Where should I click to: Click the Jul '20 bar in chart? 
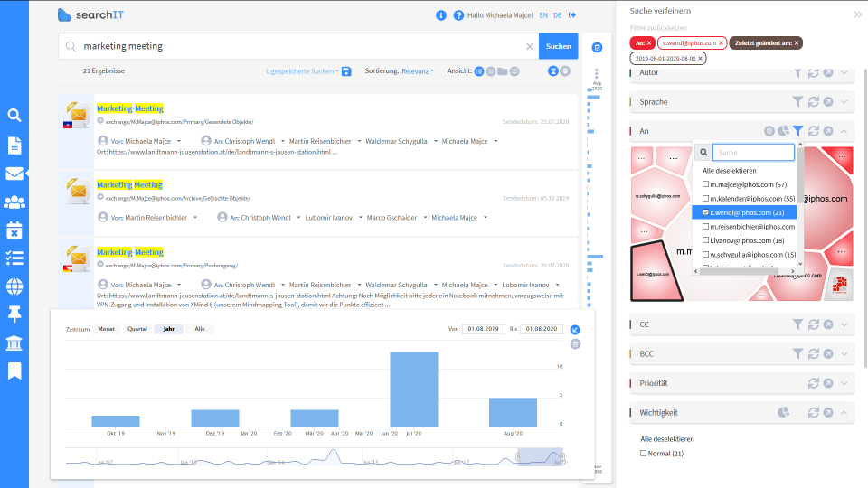tap(414, 389)
